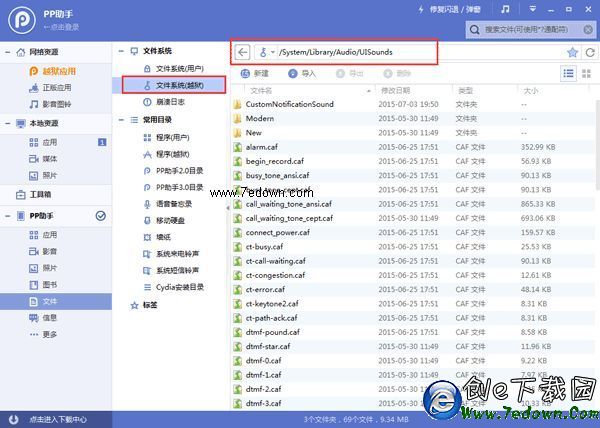Viewport: 600px width, 428px height.
Task: Open the title bar dropdown menu icon
Action: tap(532, 9)
